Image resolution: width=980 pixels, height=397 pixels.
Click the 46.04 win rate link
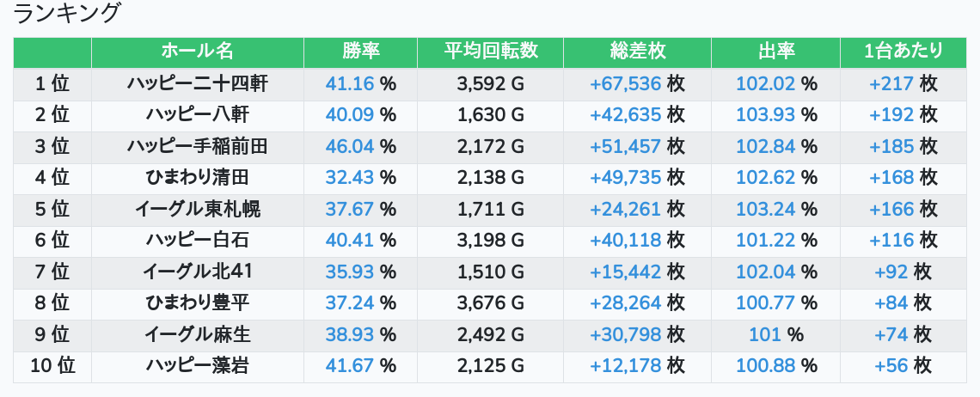pyautogui.click(x=350, y=147)
